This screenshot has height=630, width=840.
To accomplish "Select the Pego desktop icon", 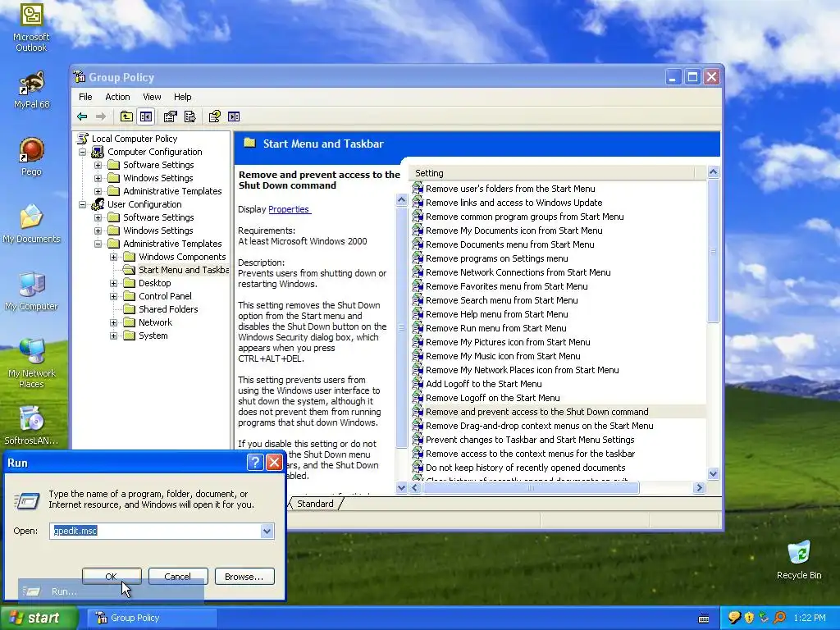I will tap(31, 157).
